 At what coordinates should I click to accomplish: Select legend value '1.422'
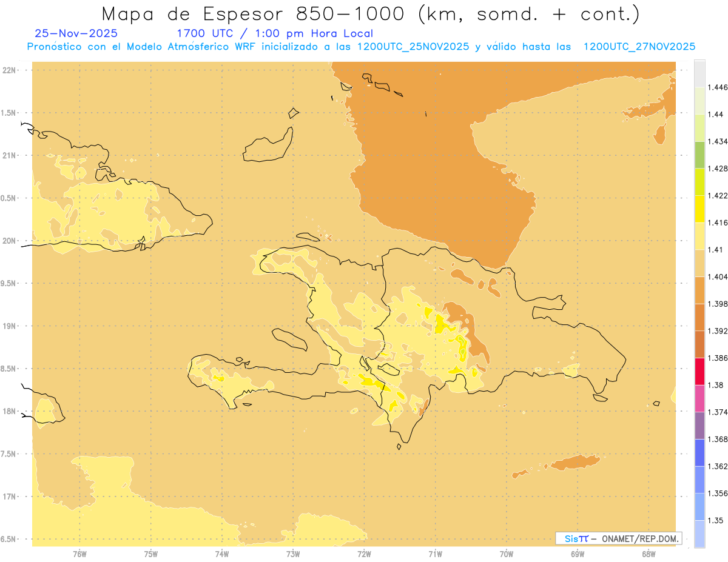click(x=719, y=196)
